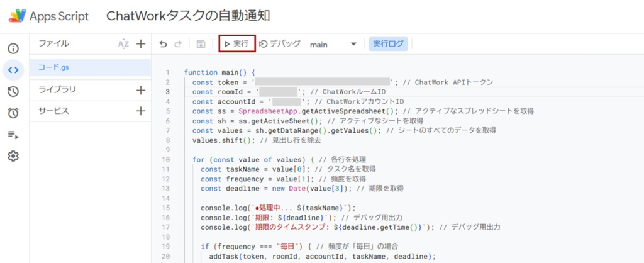The image size is (644, 263).
Task: Open the main function dropdown
Action: point(333,45)
